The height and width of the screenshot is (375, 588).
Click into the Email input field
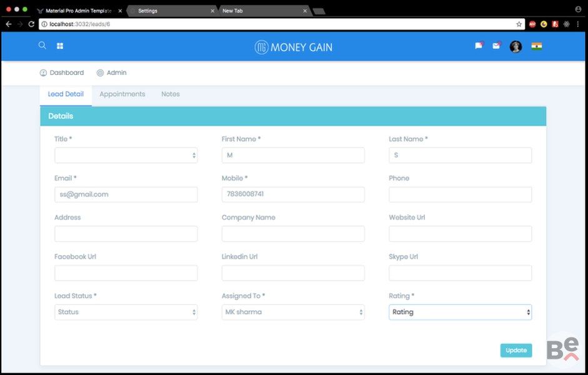tap(126, 194)
